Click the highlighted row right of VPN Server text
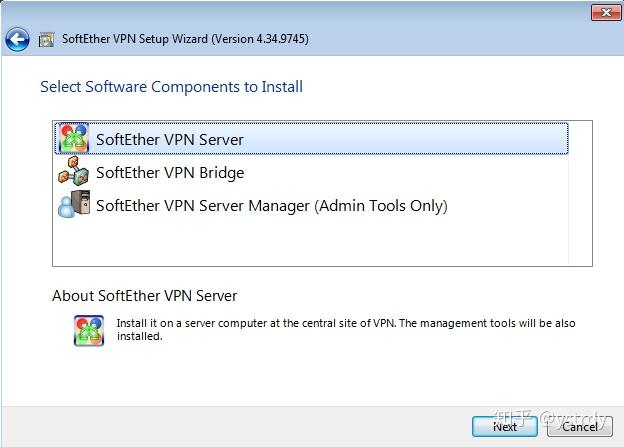Viewport: 624px width, 447px height. pyautogui.click(x=405, y=139)
